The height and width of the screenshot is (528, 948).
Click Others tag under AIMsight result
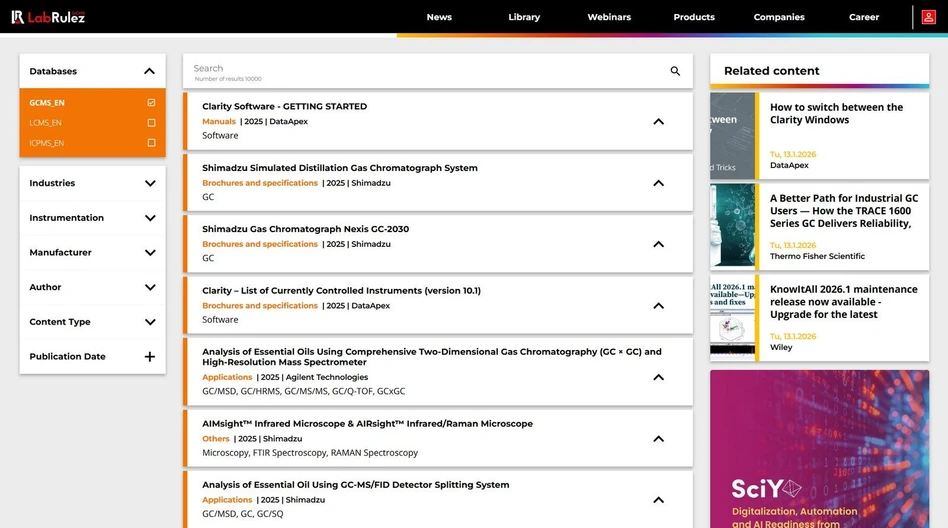click(216, 438)
